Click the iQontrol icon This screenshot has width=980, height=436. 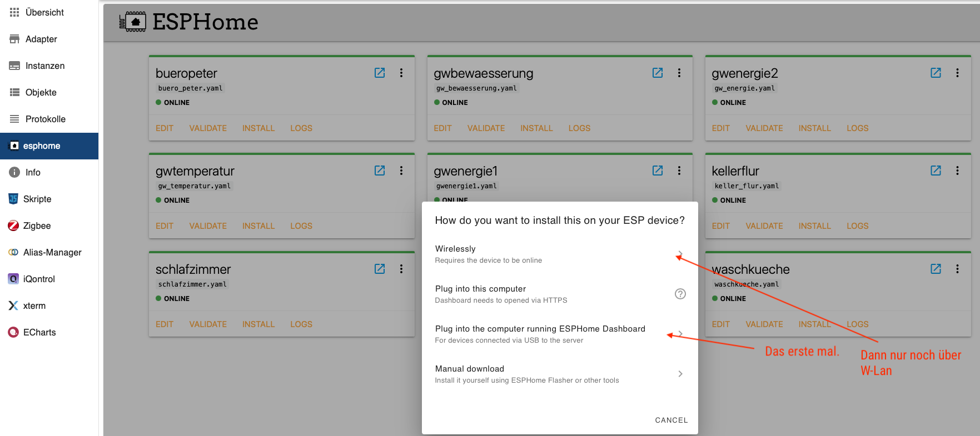tap(13, 279)
